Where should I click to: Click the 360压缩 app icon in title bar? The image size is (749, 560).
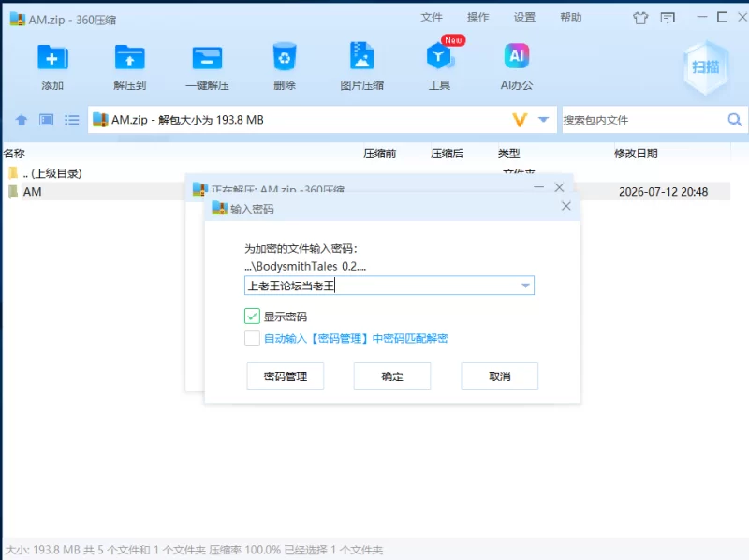point(18,19)
